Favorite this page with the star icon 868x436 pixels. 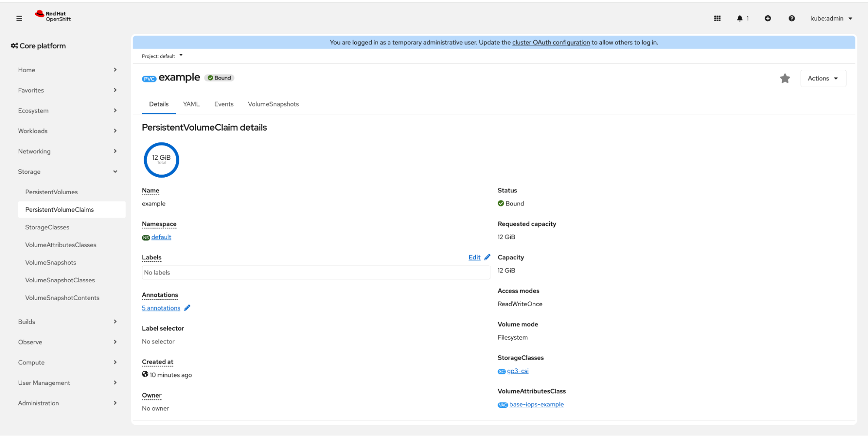[785, 79]
